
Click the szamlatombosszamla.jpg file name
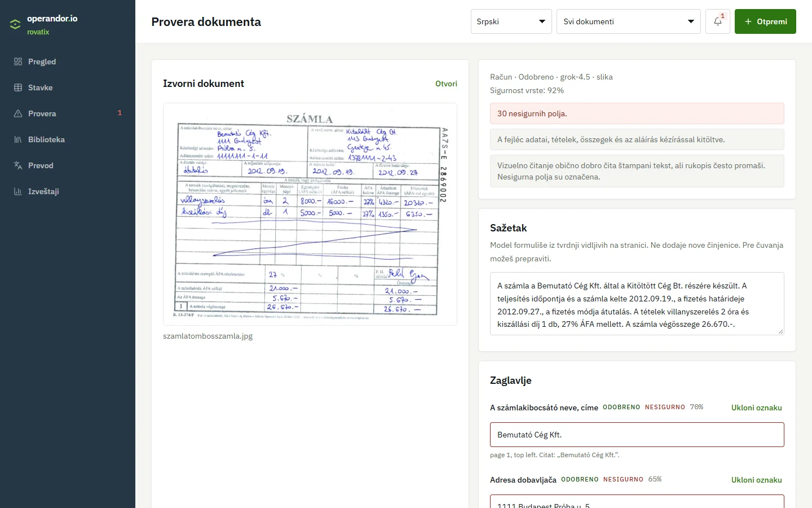point(208,336)
